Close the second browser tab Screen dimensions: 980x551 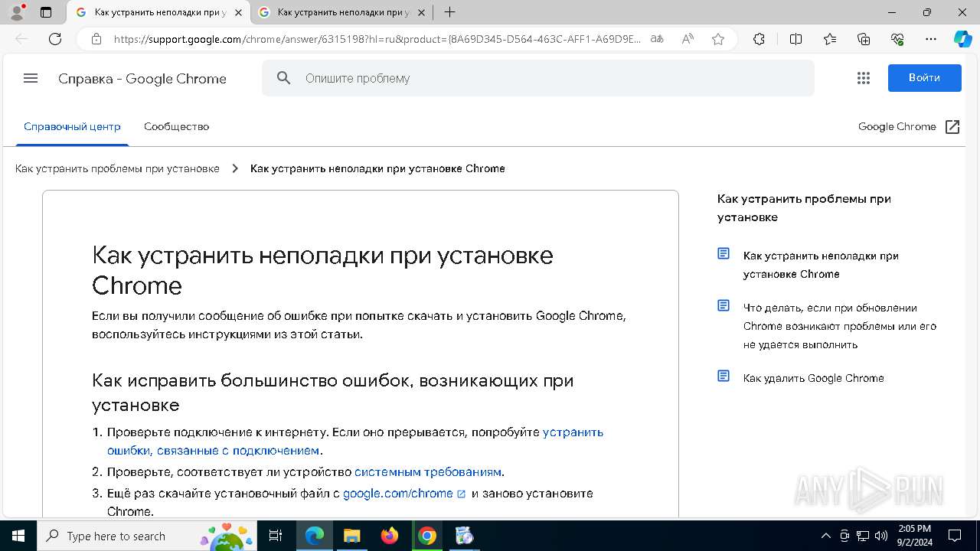(421, 12)
